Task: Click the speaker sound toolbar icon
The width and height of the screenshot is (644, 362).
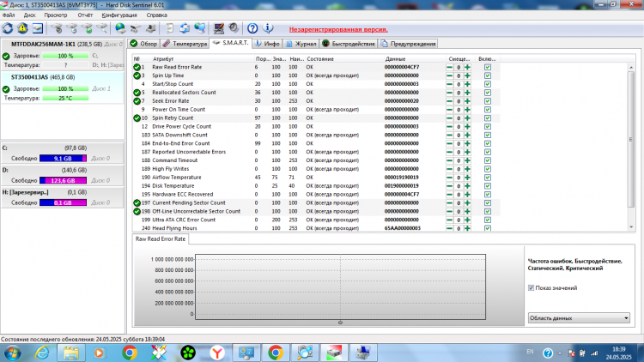Action: coord(234,28)
